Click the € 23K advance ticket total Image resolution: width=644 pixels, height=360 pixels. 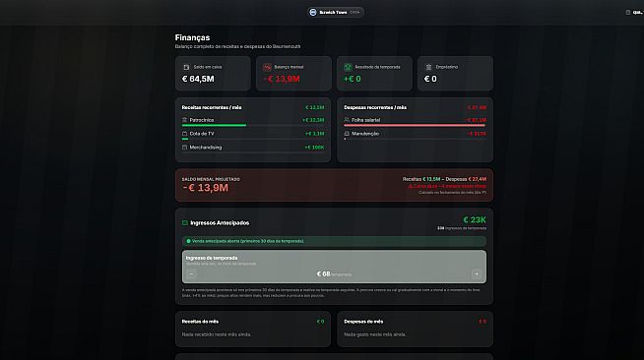475,219
